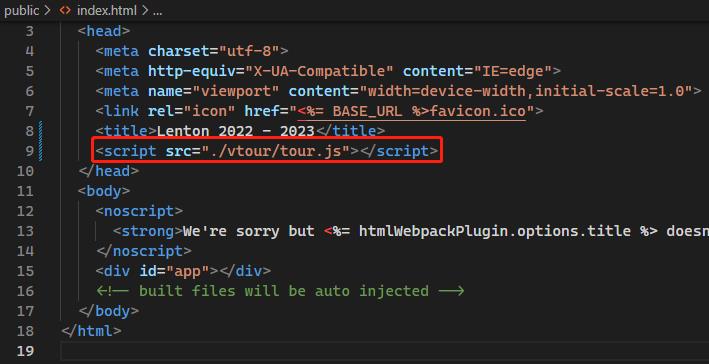This screenshot has height=364, width=709.
Task: Click the index.html breadcrumb item
Action: (x=107, y=11)
